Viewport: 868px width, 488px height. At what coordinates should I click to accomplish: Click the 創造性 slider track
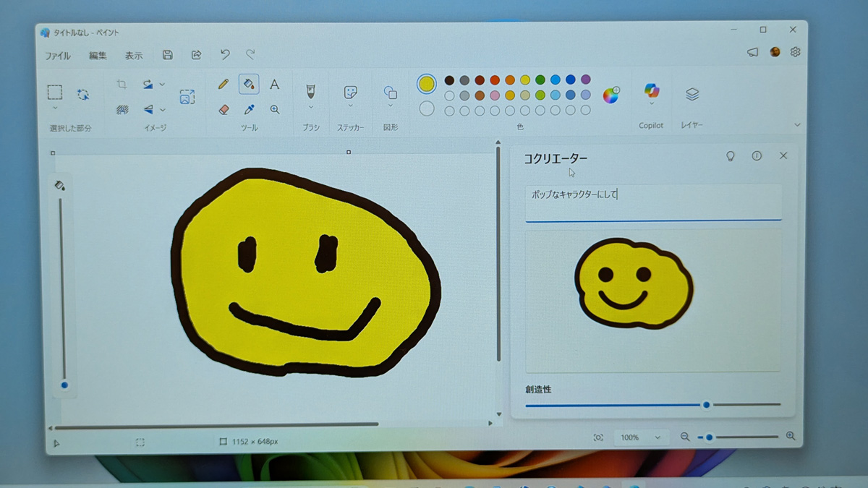pos(653,405)
